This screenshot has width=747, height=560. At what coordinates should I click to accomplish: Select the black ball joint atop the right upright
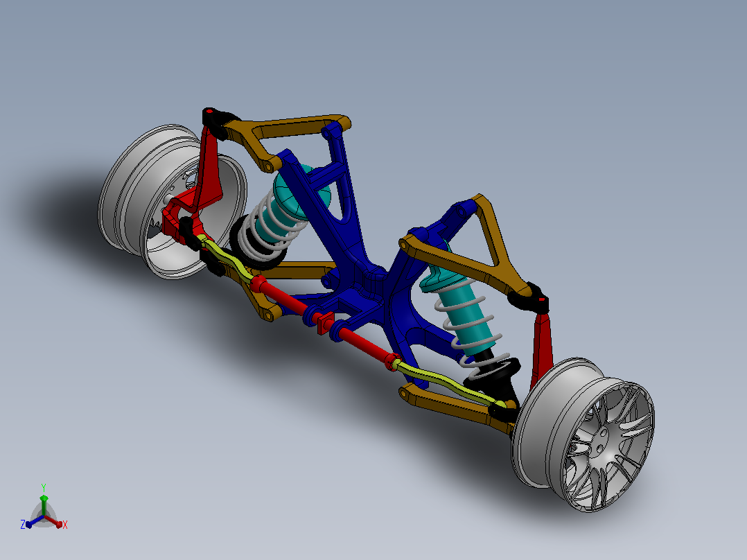tap(529, 299)
